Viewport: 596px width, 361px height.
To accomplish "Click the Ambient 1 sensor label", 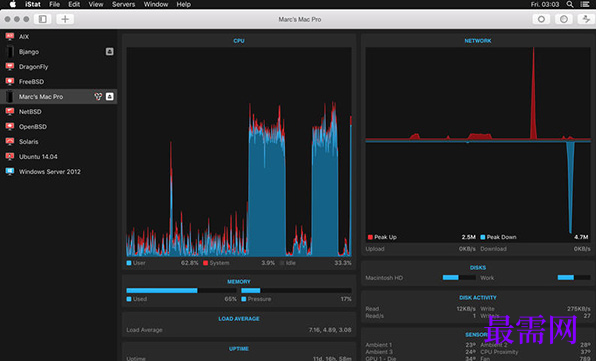I will pos(379,345).
